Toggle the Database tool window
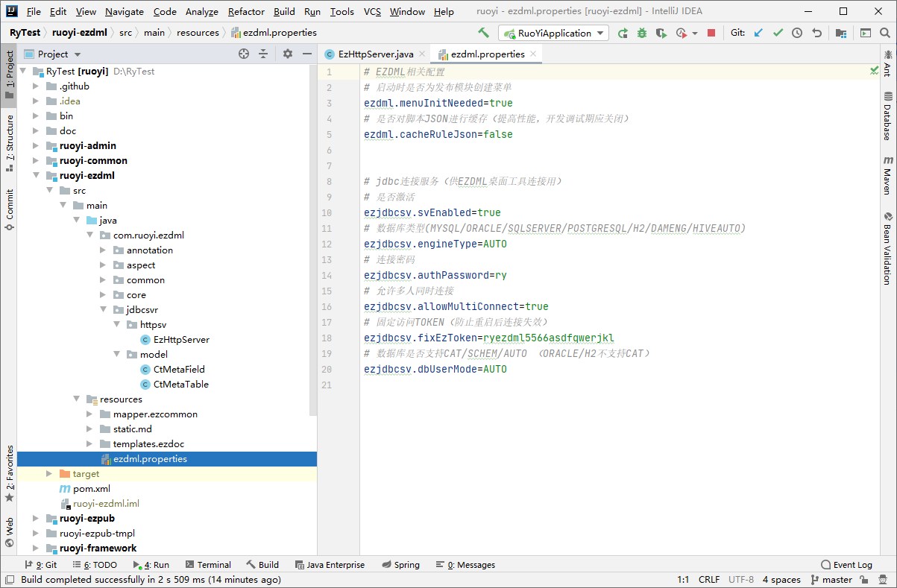897x588 pixels. [887, 116]
